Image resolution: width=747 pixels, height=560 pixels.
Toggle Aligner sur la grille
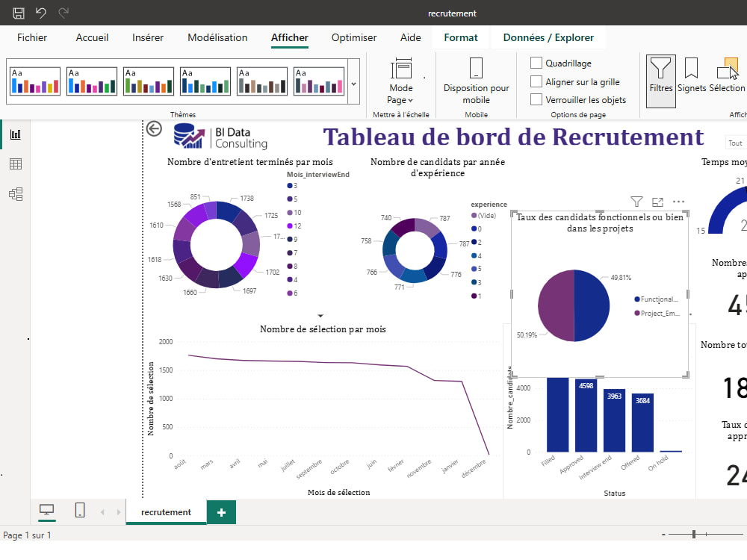tap(536, 81)
